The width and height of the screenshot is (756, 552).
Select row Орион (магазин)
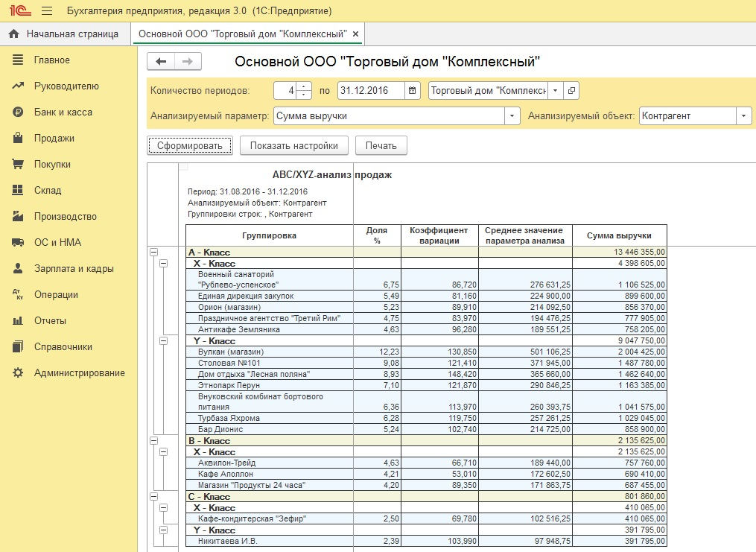426,307
